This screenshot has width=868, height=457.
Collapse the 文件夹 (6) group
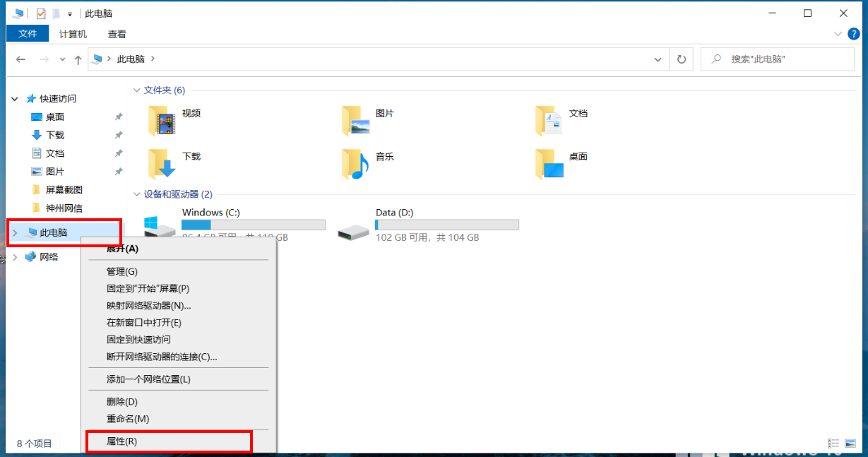point(136,90)
